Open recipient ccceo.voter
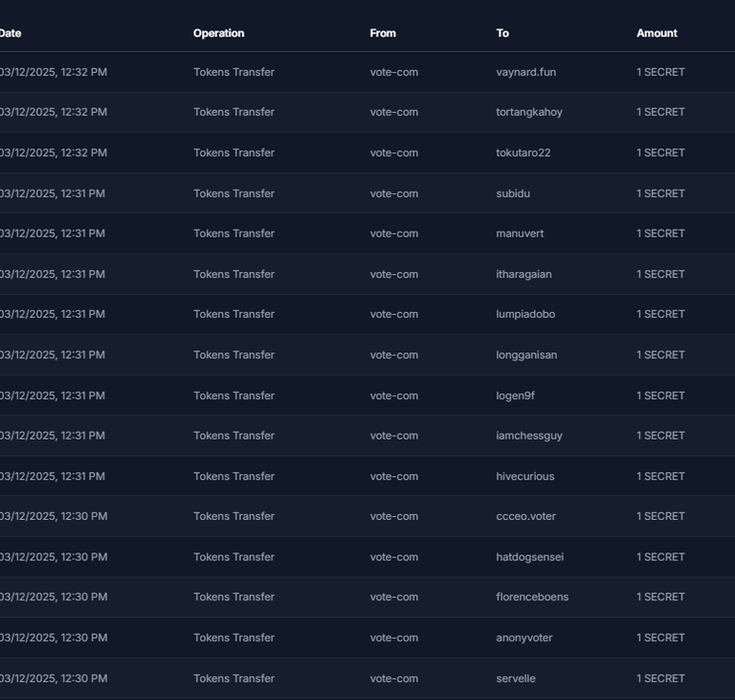735x700 pixels. click(x=526, y=516)
